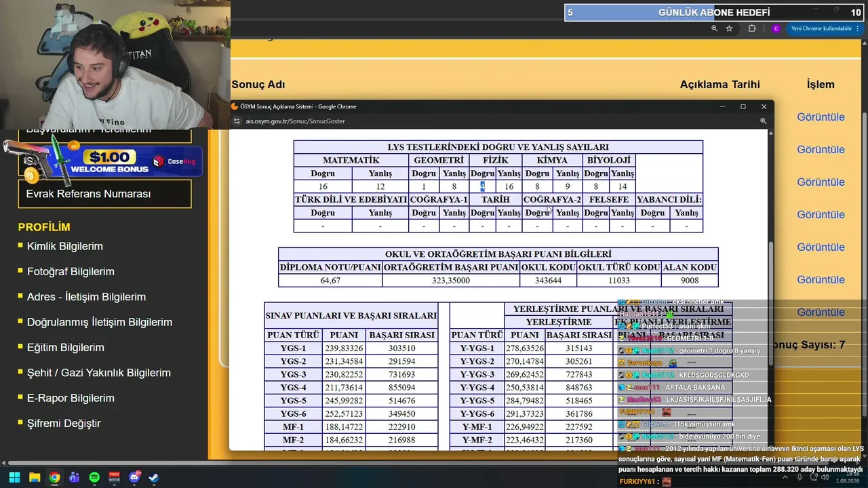
Task: Click the TÜRK DİLİ VE EDEBİYATI header
Action: click(351, 199)
